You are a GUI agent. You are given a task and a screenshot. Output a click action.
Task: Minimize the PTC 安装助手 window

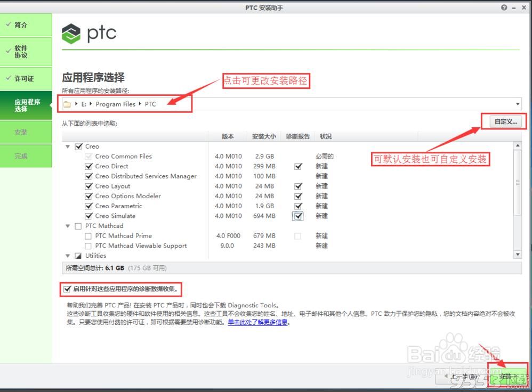(514, 8)
